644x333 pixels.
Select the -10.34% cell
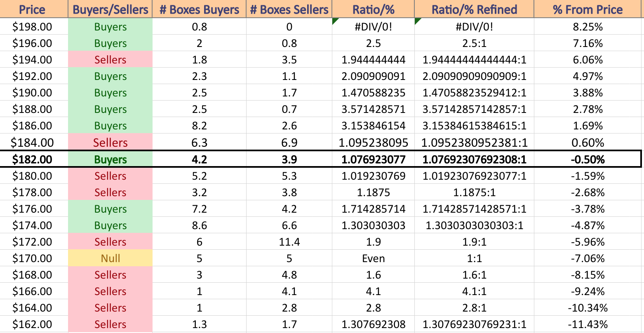click(x=588, y=308)
